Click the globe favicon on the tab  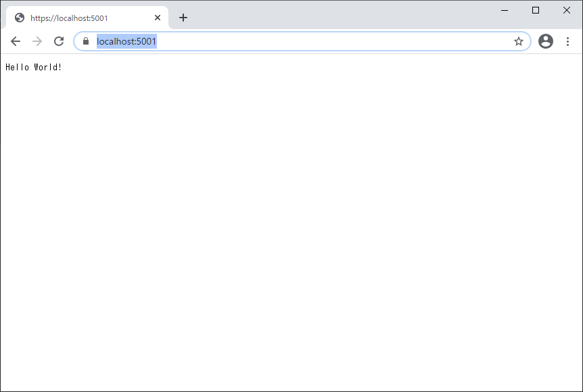pos(20,18)
